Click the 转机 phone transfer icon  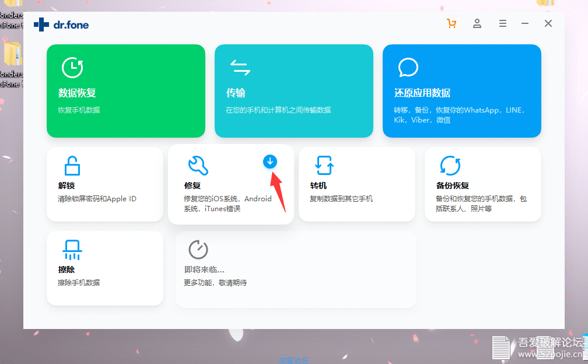point(324,166)
